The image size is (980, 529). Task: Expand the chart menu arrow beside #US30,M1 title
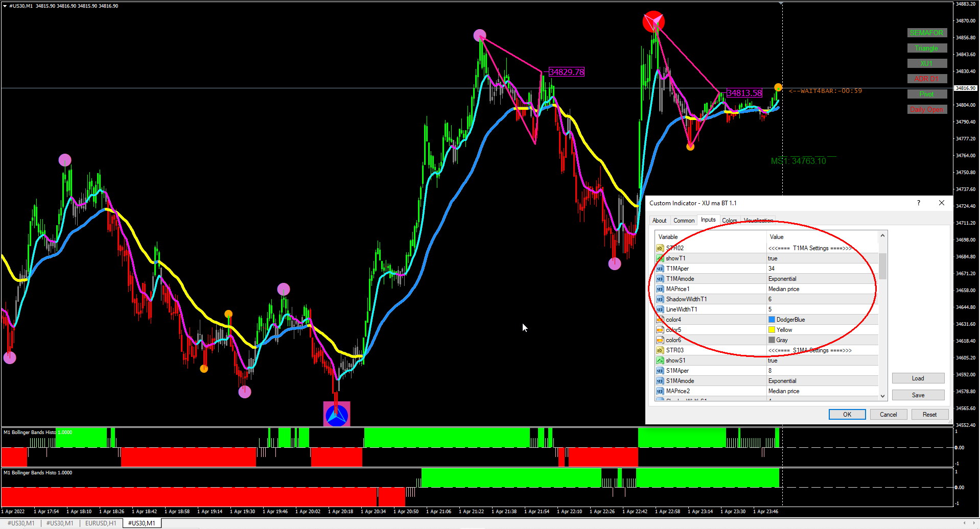click(5, 6)
